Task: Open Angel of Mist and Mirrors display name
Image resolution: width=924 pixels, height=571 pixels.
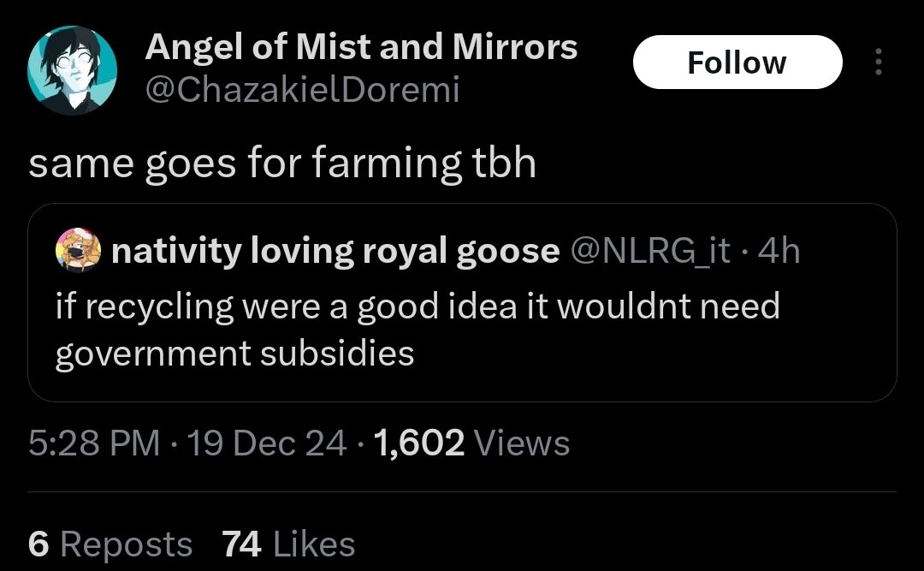Action: 361,46
